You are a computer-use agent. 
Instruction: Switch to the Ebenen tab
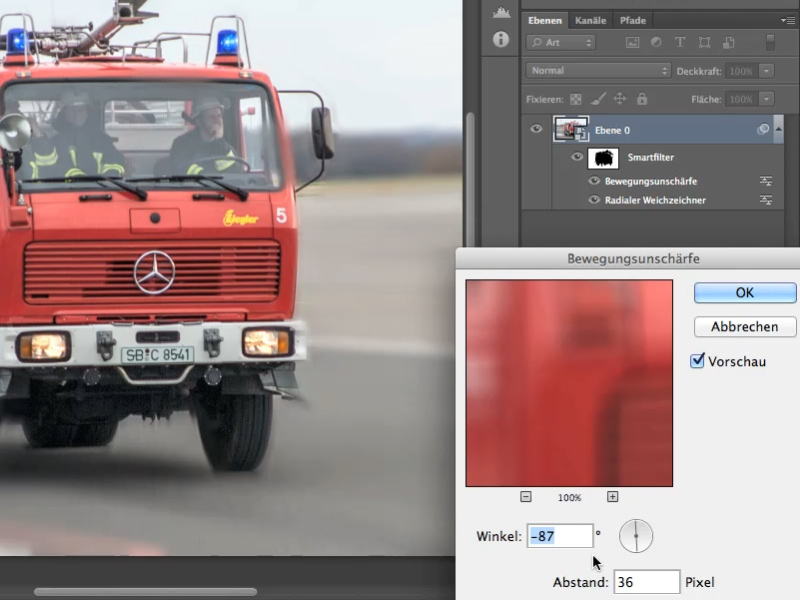544,20
